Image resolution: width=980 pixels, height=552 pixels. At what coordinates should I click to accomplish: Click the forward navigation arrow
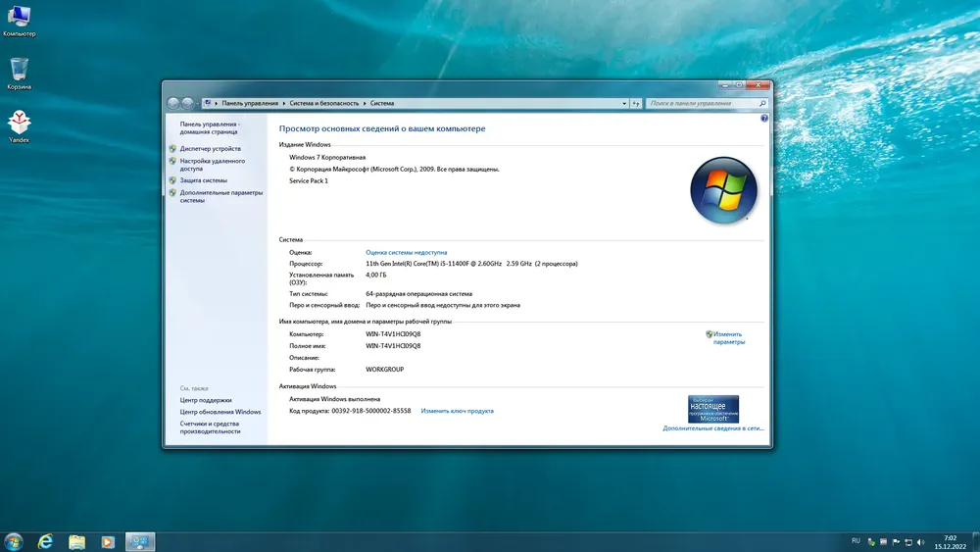[x=187, y=103]
